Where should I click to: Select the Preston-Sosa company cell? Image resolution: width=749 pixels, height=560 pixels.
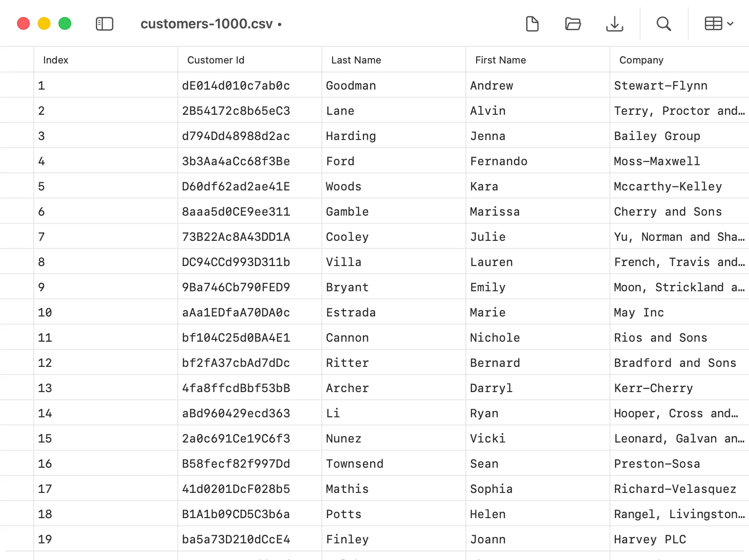point(680,463)
